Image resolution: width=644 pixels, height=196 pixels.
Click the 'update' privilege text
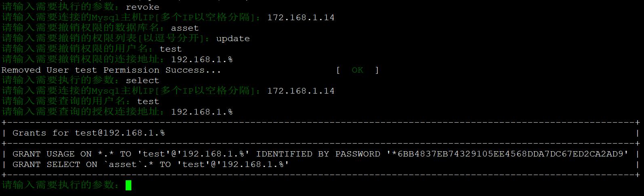(x=233, y=39)
